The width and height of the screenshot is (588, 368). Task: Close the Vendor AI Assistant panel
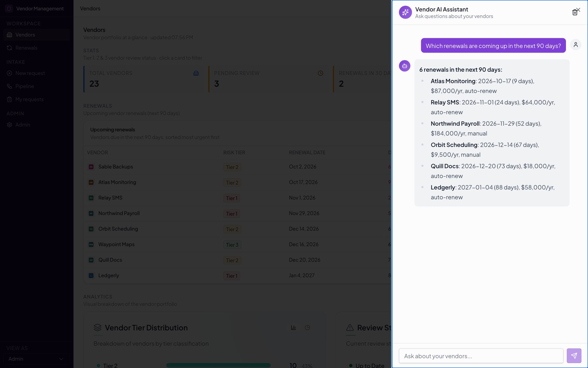coord(578,10)
